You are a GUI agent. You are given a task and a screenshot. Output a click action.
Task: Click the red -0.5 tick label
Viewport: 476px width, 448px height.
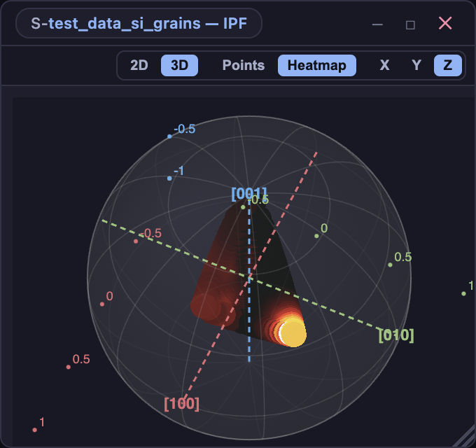(x=151, y=233)
